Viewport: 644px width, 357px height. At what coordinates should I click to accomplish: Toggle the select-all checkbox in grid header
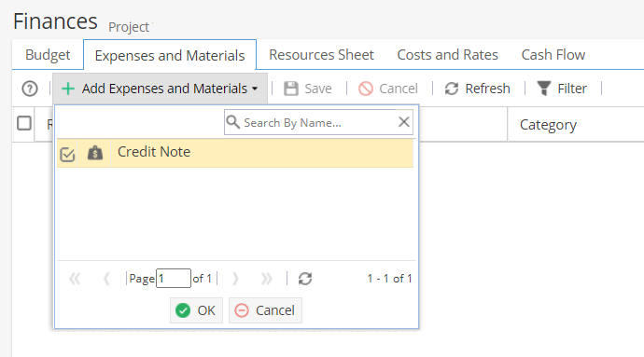click(24, 123)
